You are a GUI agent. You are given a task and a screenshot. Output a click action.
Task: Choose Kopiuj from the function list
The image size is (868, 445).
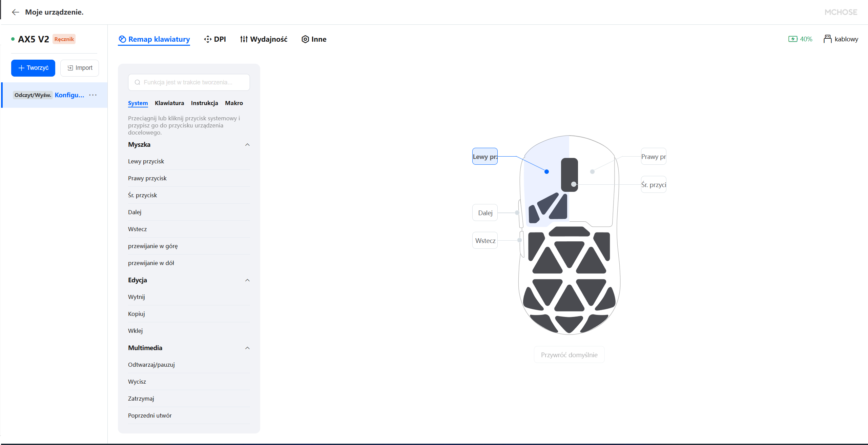(x=137, y=314)
